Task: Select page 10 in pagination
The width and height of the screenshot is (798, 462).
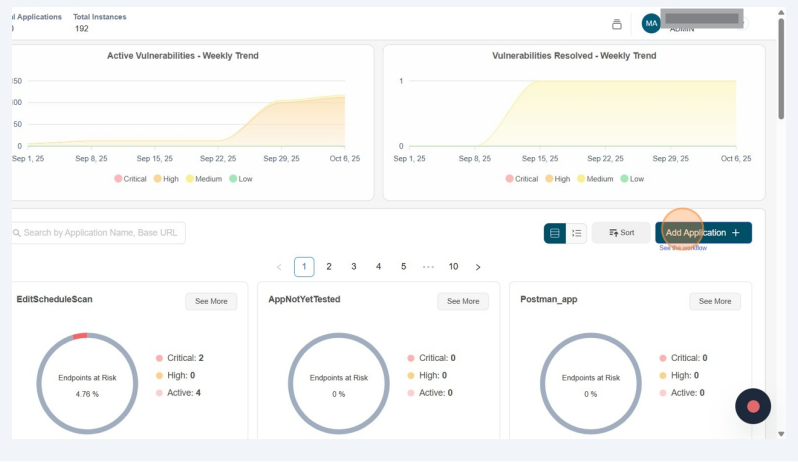Action: coord(453,267)
